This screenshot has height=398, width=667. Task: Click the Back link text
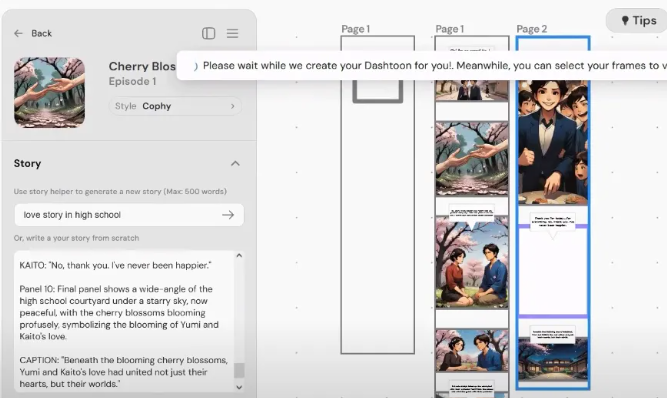(x=41, y=33)
